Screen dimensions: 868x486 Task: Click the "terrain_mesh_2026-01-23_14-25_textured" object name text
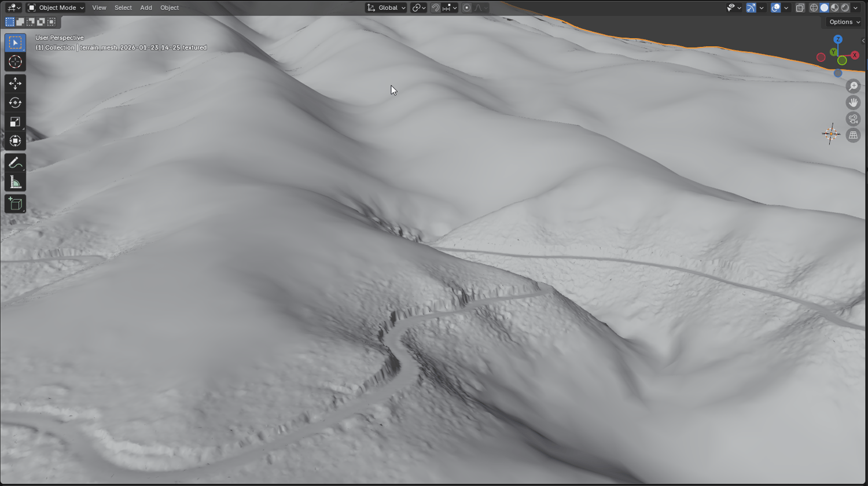tap(143, 47)
